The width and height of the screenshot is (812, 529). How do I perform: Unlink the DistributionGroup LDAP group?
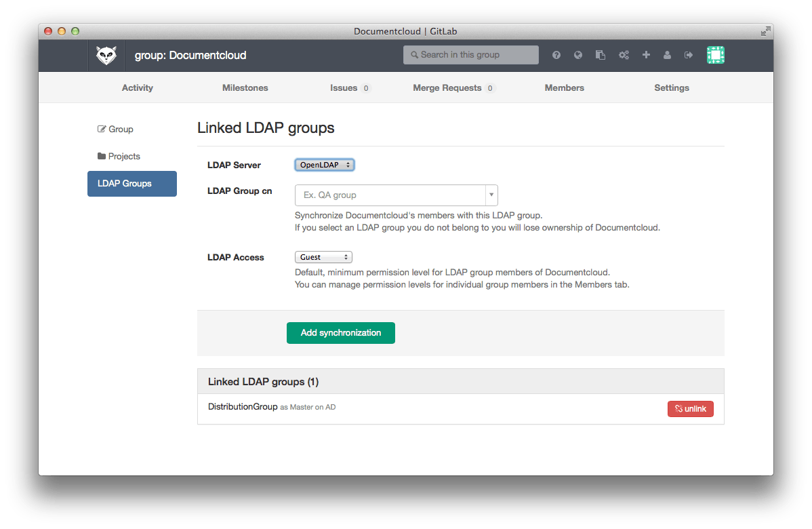(690, 409)
